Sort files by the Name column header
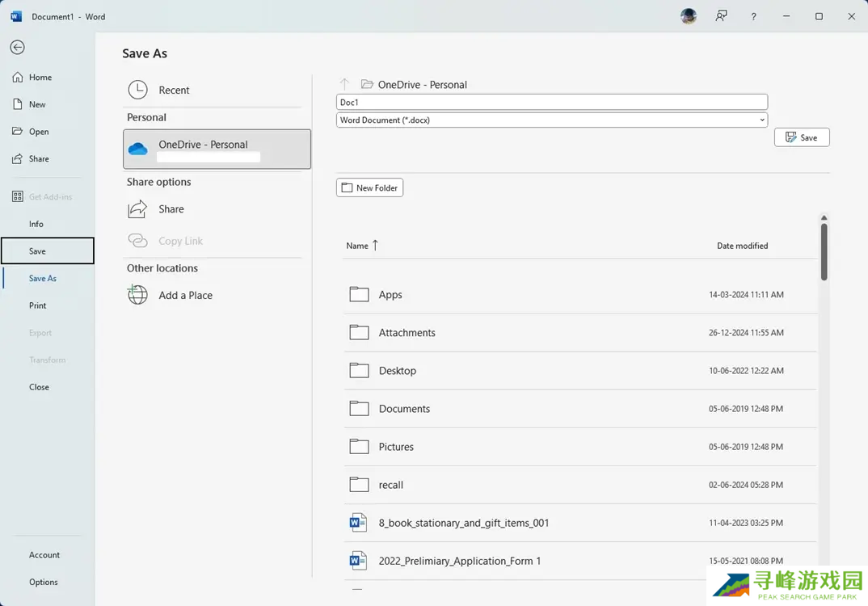This screenshot has height=606, width=868. coord(357,246)
